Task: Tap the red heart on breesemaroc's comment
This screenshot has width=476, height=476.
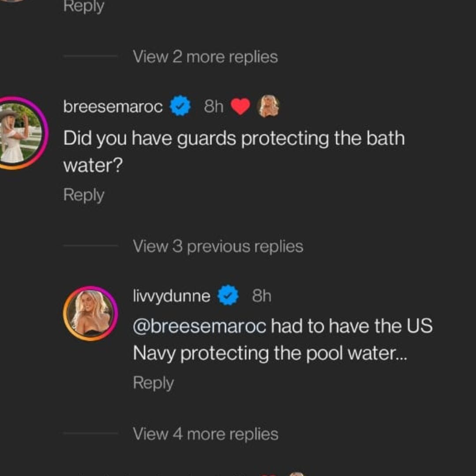Action: point(240,107)
